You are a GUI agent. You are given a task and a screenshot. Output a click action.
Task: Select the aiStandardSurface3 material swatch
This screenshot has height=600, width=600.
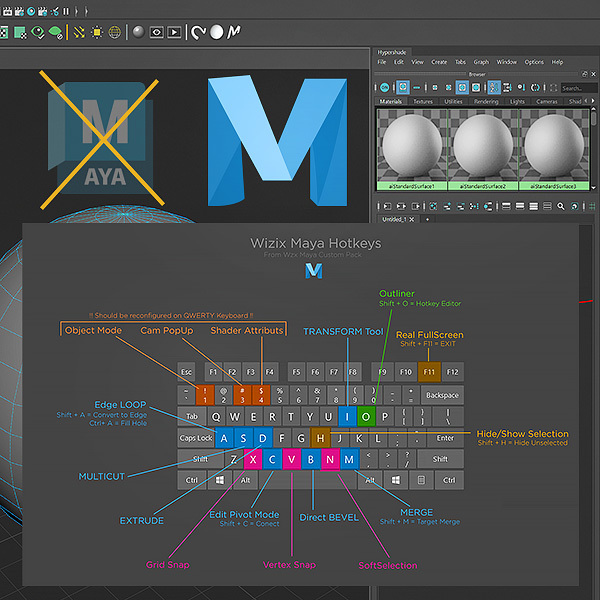554,150
